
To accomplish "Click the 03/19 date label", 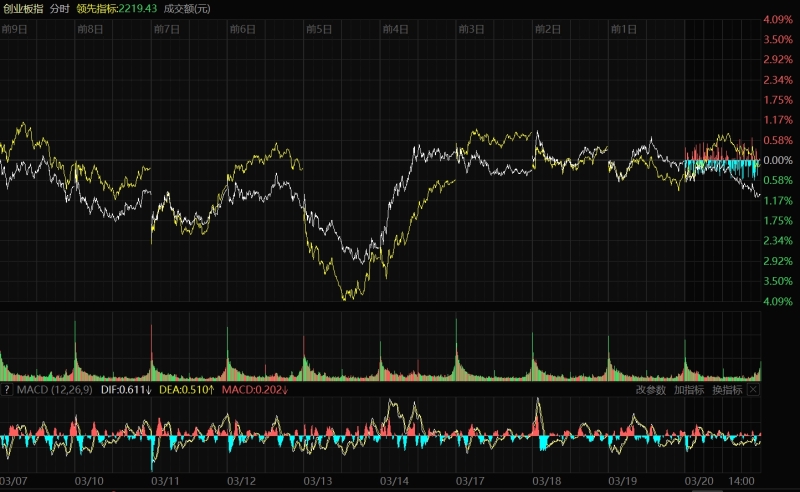I will point(622,481).
